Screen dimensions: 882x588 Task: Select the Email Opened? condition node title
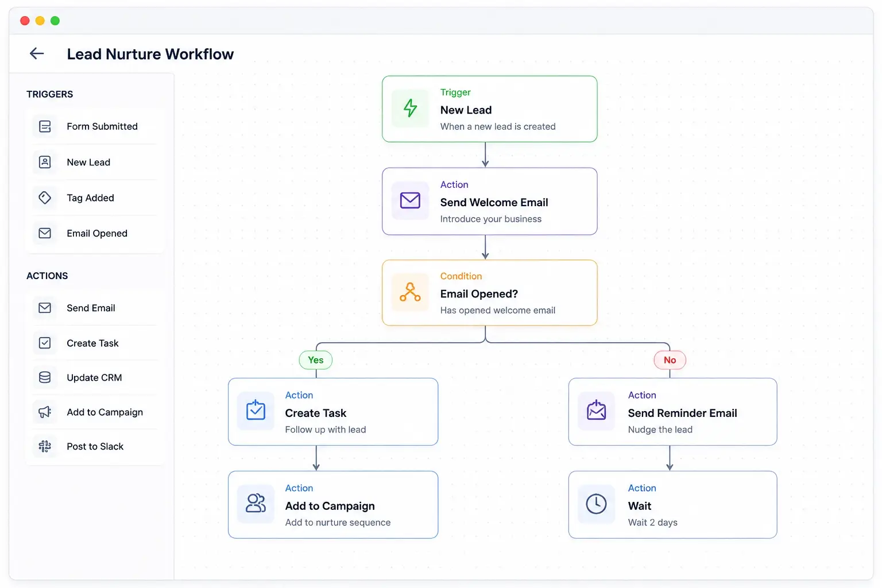point(479,293)
